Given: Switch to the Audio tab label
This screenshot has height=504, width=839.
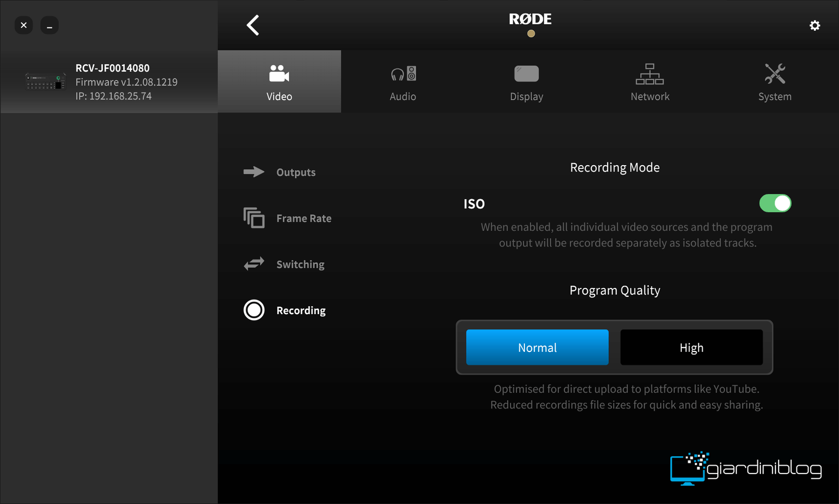Looking at the screenshot, I should click(x=403, y=96).
